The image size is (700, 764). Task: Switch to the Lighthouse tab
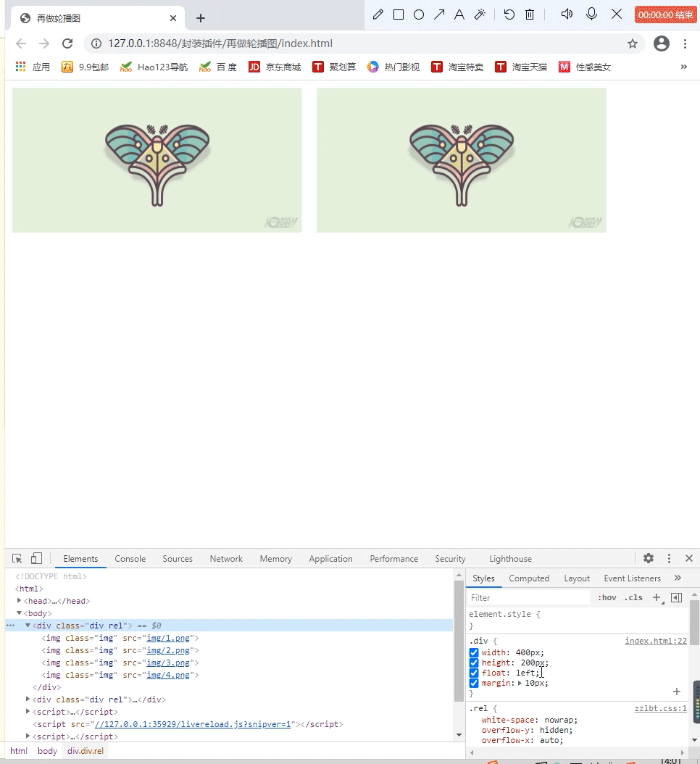coord(511,559)
